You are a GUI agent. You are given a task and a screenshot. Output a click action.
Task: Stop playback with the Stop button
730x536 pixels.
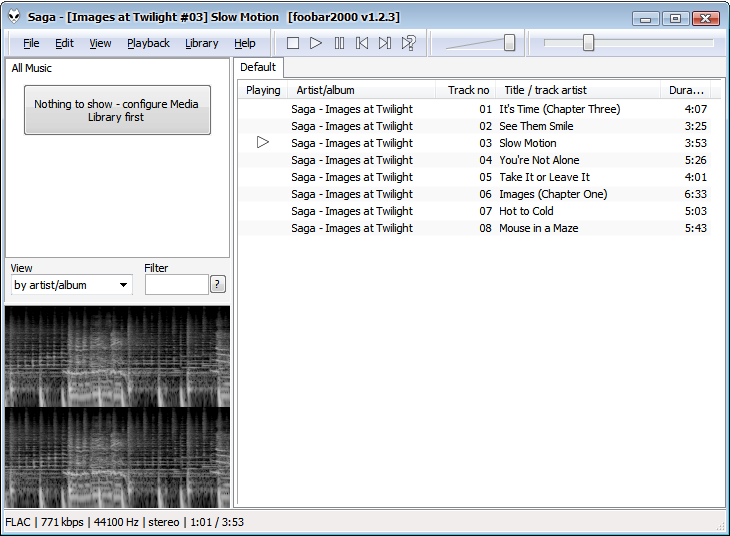293,43
